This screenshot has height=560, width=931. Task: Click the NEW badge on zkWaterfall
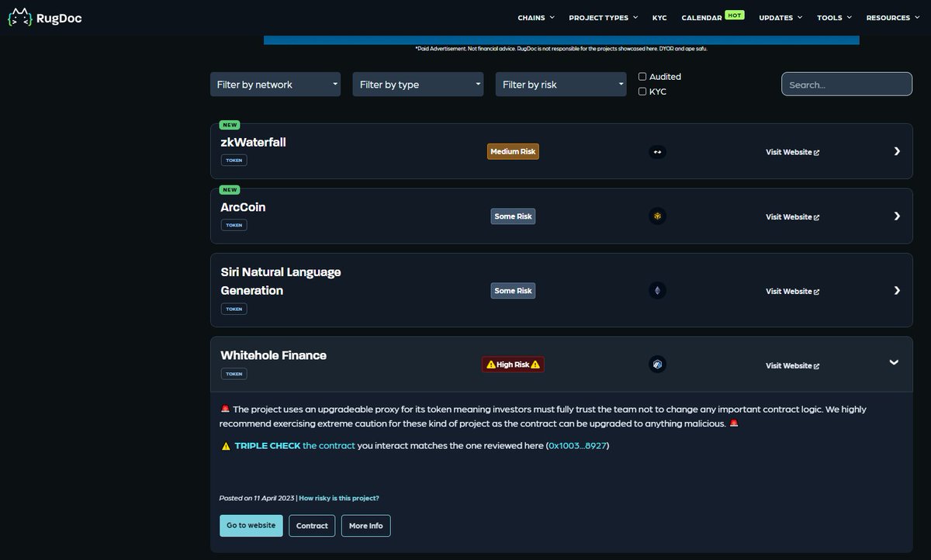(x=230, y=125)
